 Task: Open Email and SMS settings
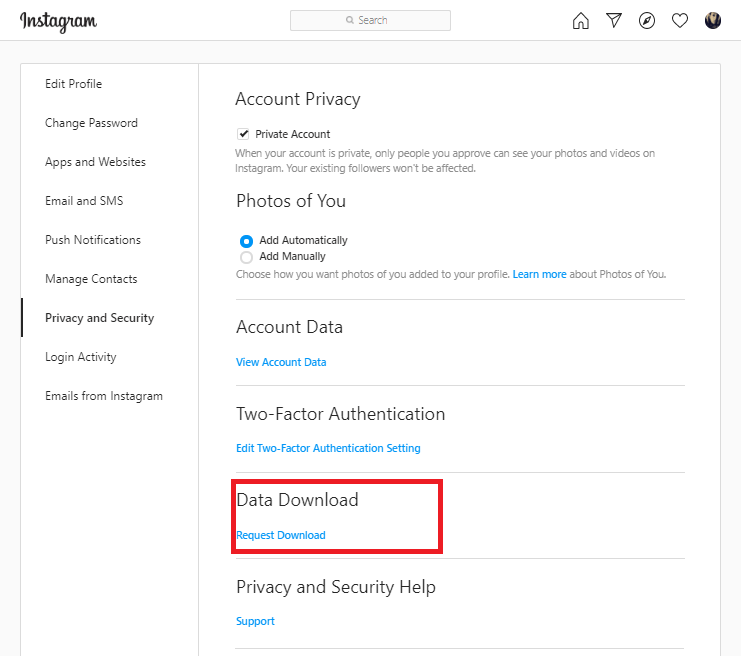click(x=84, y=201)
